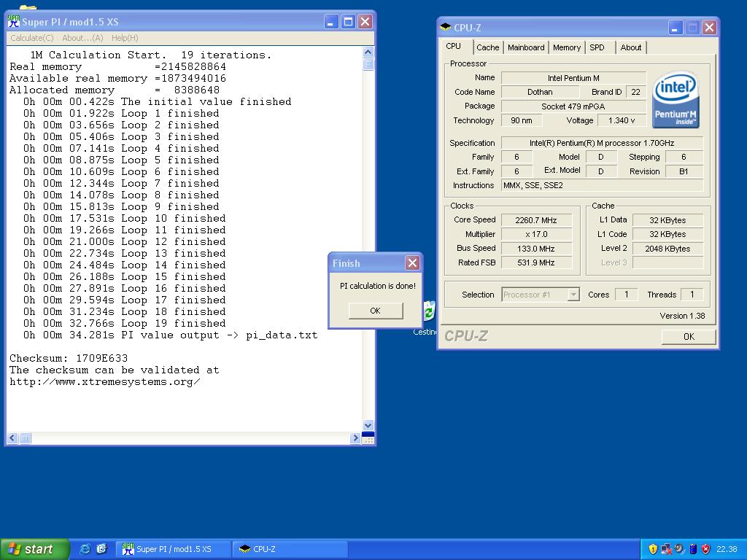Click the Revision value B1
This screenshot has height=560, width=747.
tap(684, 171)
